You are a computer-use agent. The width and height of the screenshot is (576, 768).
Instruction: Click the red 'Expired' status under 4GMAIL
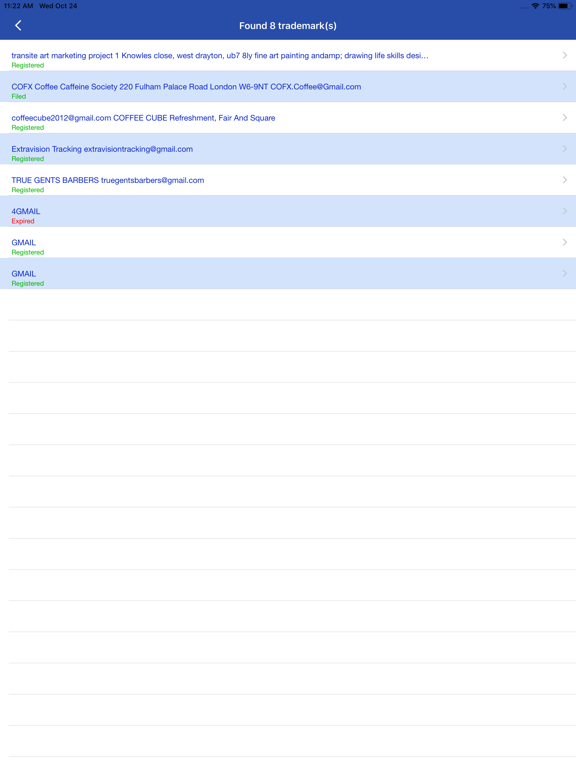point(23,221)
